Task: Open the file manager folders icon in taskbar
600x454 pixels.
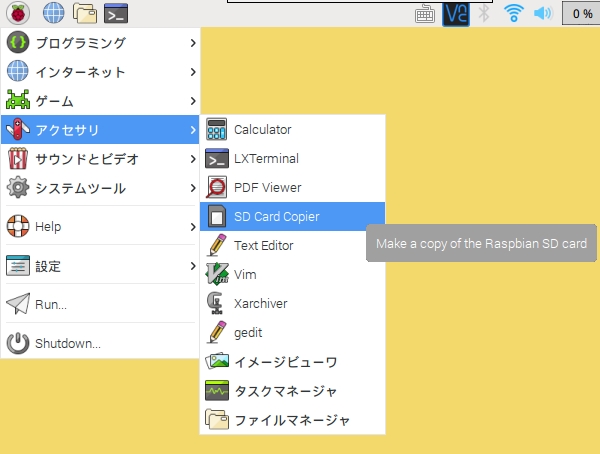Action: (85, 13)
